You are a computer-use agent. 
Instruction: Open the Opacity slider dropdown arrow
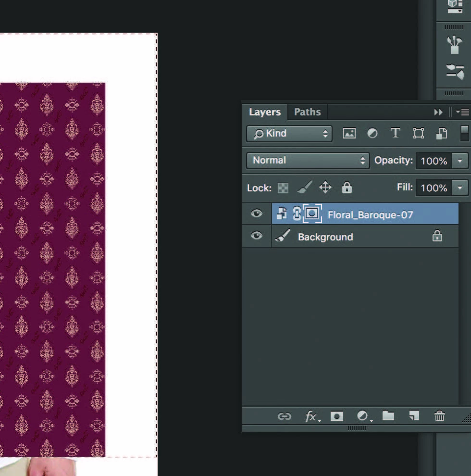click(460, 161)
